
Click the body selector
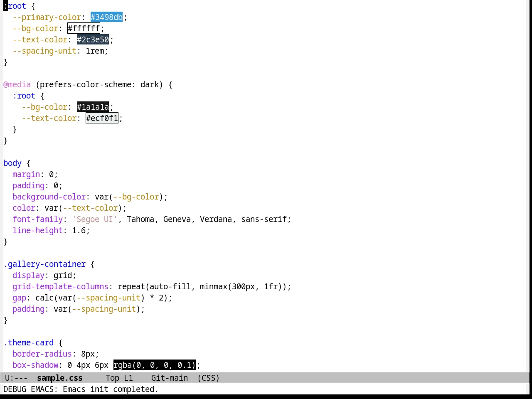tap(12, 163)
